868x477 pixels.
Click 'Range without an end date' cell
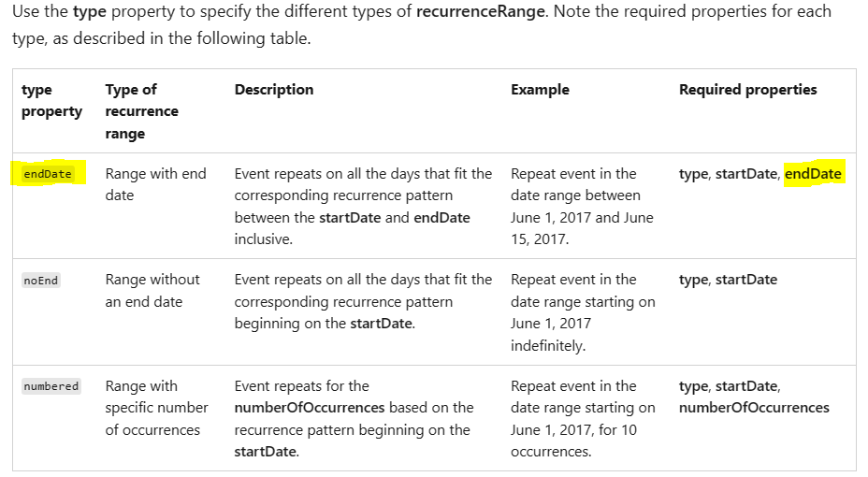tap(152, 291)
